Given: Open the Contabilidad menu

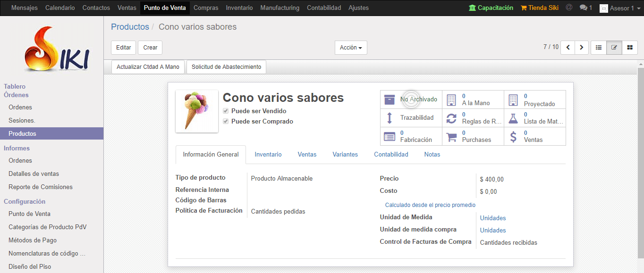Looking at the screenshot, I should (x=324, y=8).
